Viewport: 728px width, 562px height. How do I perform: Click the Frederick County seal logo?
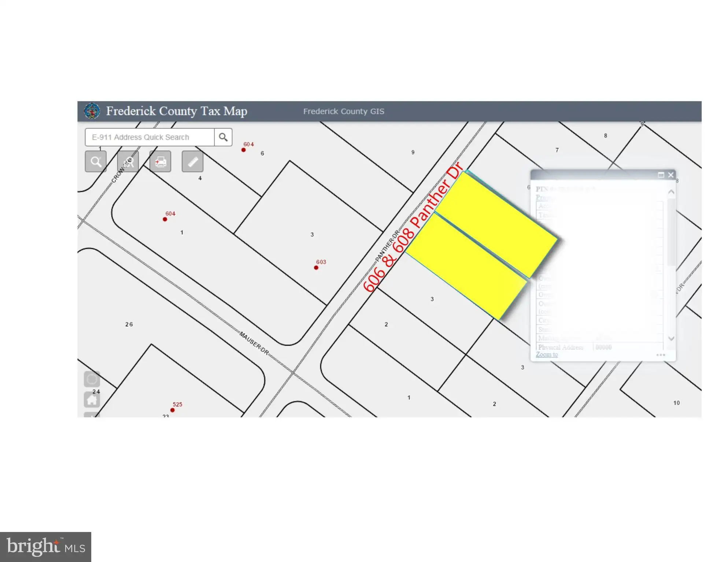(92, 111)
